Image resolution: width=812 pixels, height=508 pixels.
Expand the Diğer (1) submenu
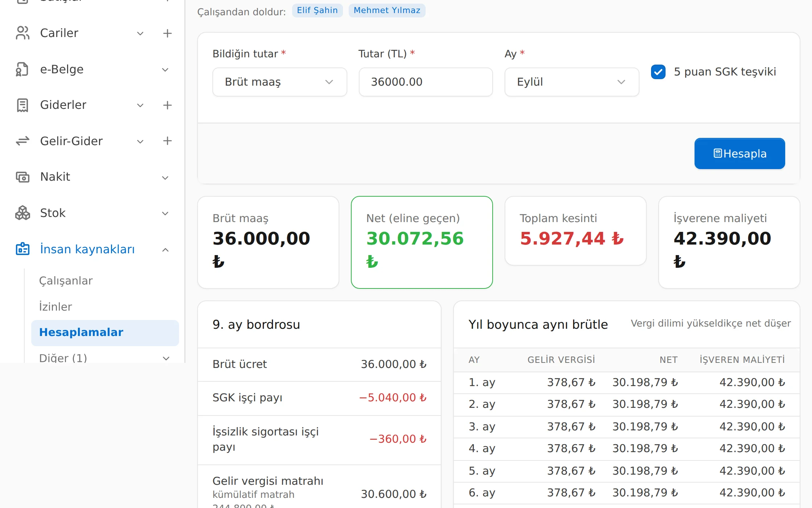tap(166, 359)
